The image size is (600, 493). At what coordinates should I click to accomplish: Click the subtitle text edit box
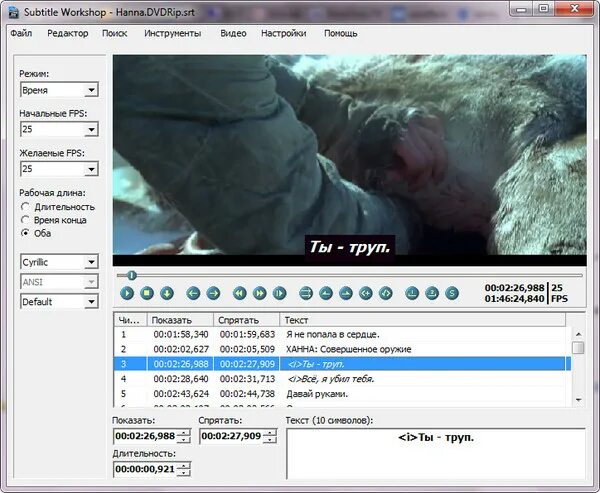pyautogui.click(x=436, y=454)
